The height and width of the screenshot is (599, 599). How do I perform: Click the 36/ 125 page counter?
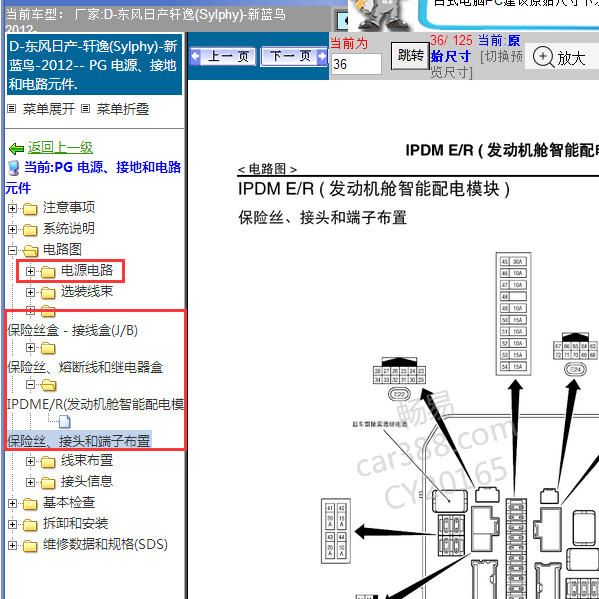click(x=451, y=40)
